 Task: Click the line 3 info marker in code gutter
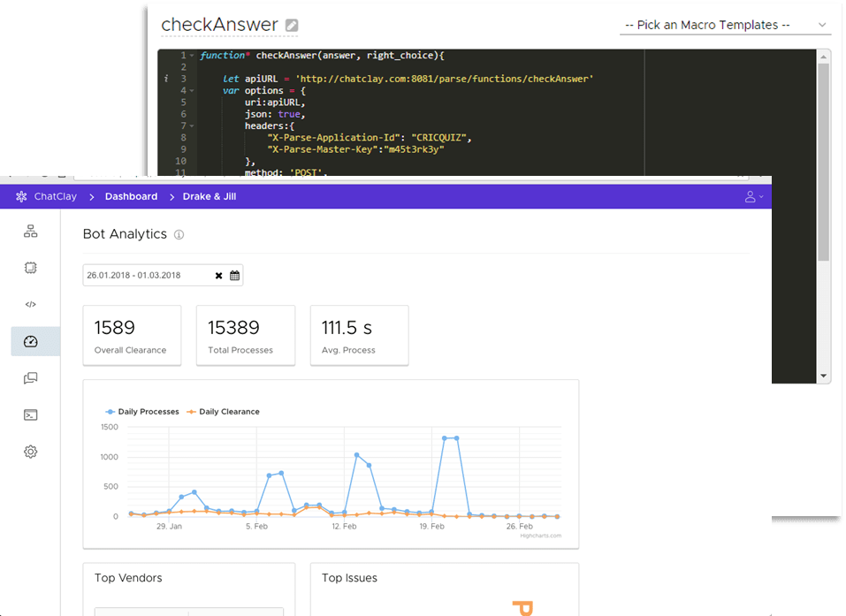coord(166,79)
